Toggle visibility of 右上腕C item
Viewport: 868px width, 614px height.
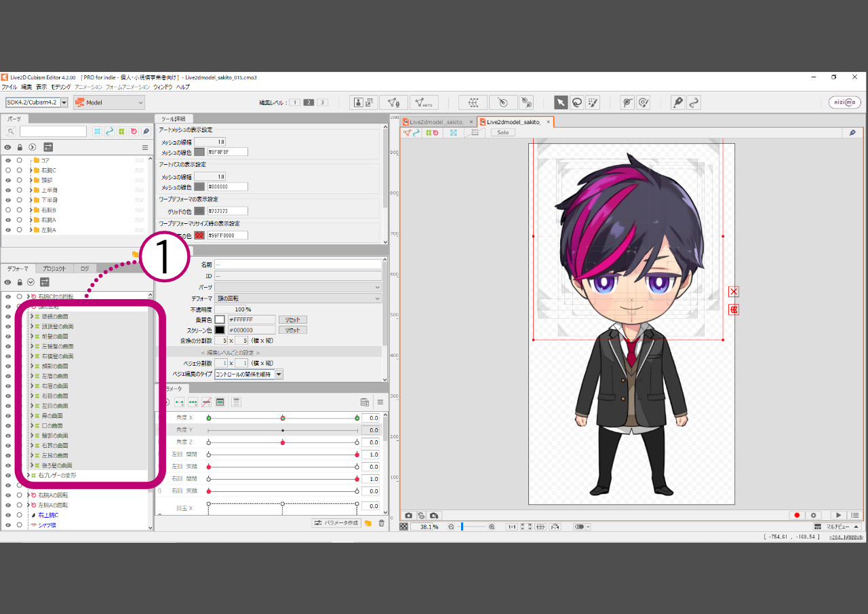(8, 515)
